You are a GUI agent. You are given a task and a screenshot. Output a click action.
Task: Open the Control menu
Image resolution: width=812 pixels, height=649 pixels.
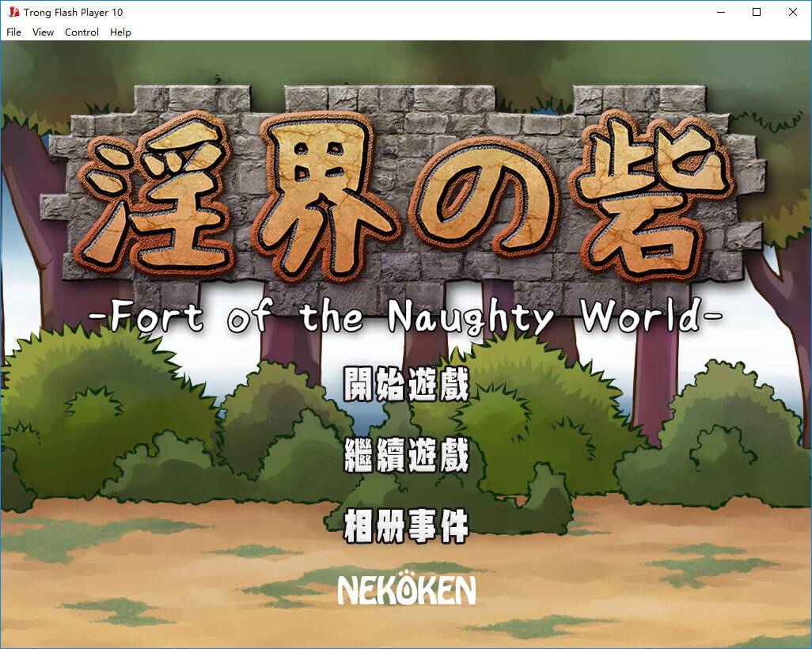click(x=82, y=32)
